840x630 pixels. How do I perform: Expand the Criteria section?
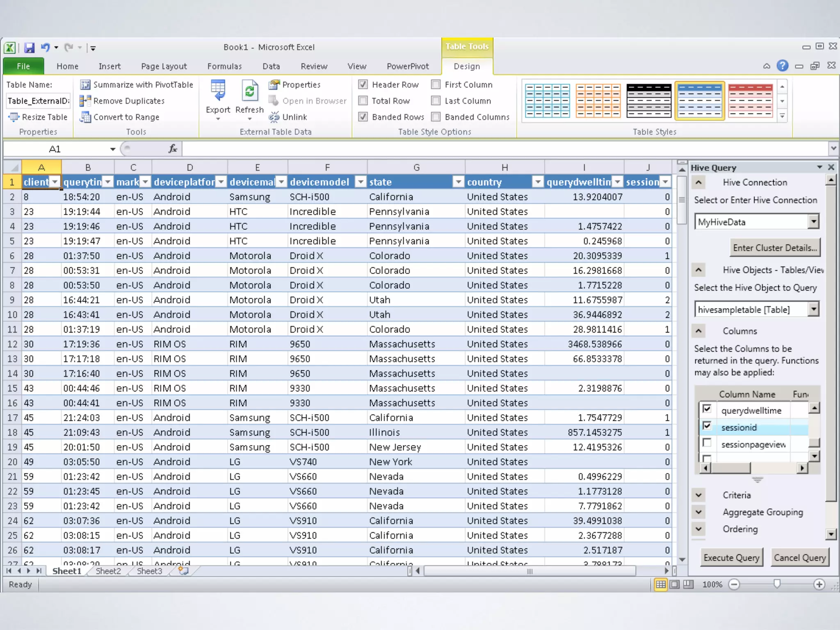[x=698, y=495]
